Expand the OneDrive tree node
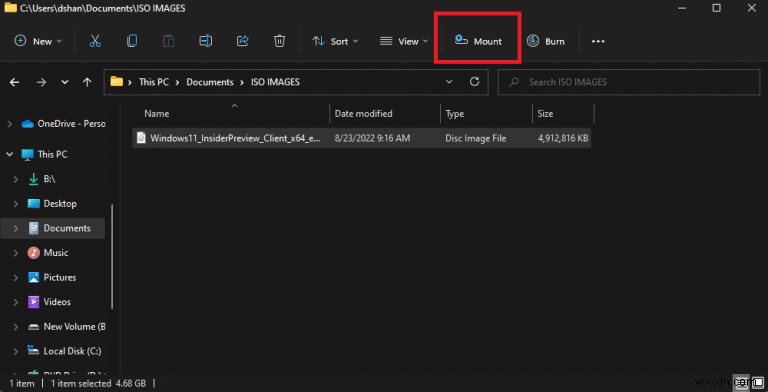The image size is (768, 392). (x=9, y=124)
